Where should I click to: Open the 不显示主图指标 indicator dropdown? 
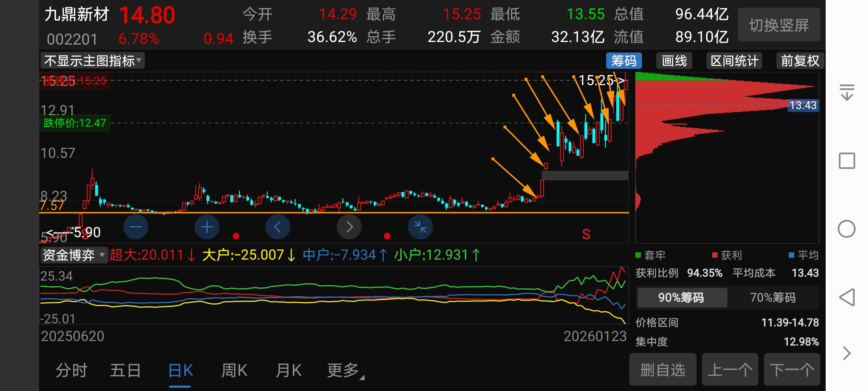click(x=93, y=61)
